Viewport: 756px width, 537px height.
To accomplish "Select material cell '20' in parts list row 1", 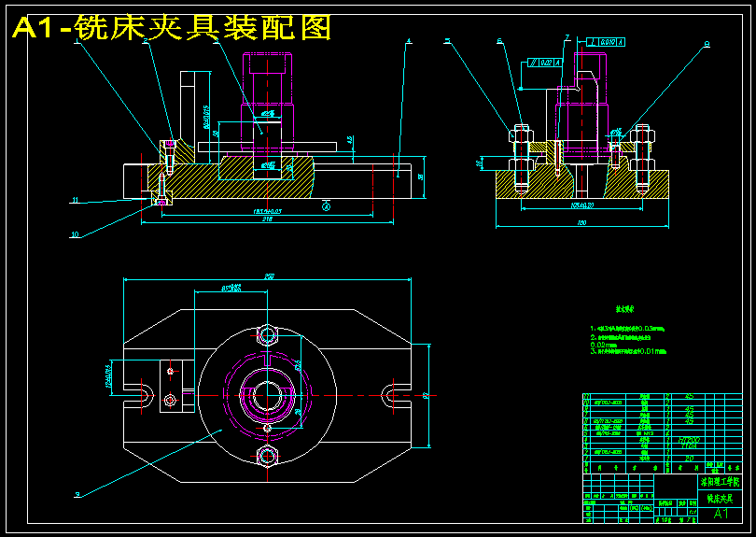I will [x=690, y=459].
